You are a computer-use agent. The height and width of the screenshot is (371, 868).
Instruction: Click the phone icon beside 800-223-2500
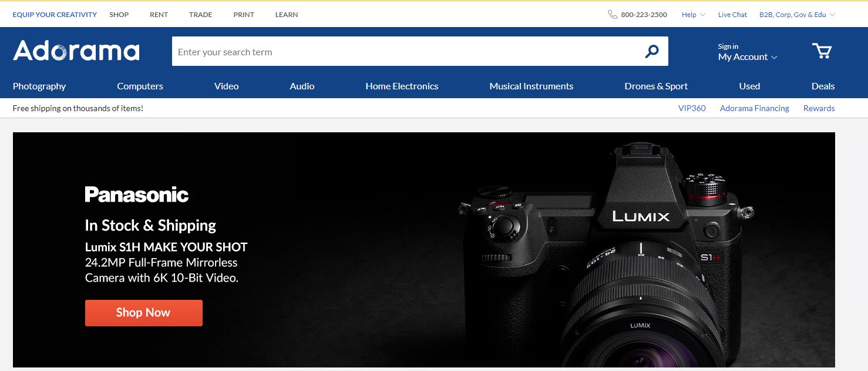[613, 15]
